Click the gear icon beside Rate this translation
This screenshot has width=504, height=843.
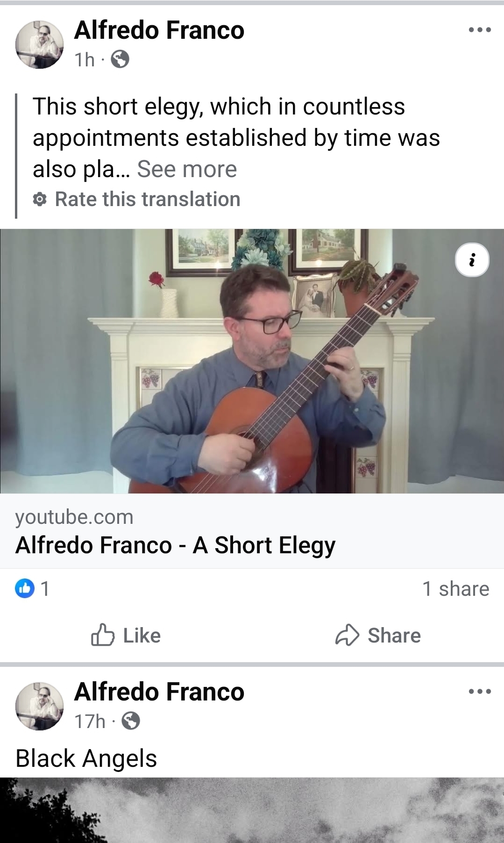point(40,200)
